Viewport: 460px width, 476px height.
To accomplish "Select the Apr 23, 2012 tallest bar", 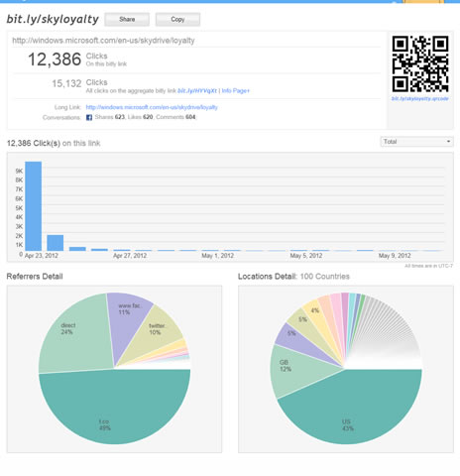I will pyautogui.click(x=34, y=206).
